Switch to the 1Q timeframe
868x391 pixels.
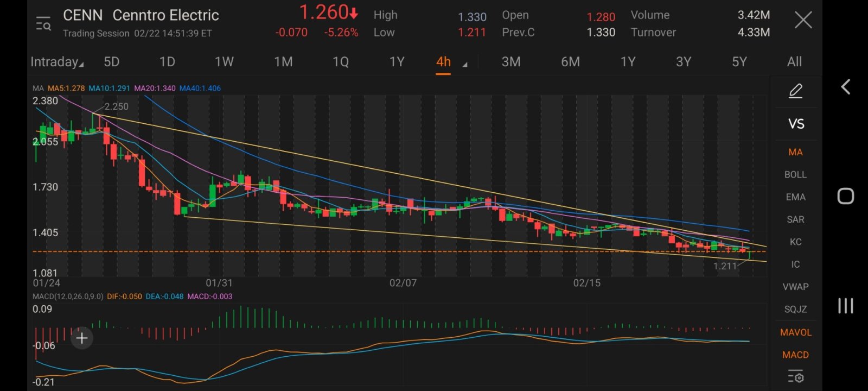pyautogui.click(x=341, y=62)
